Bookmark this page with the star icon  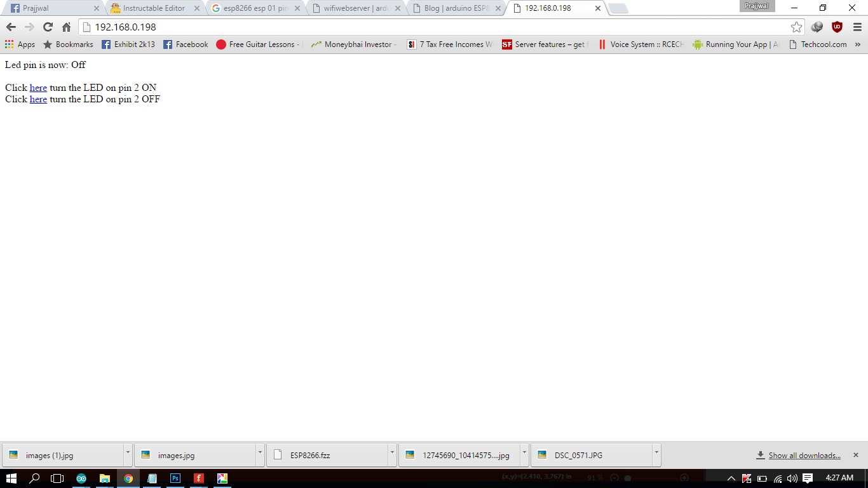(796, 27)
